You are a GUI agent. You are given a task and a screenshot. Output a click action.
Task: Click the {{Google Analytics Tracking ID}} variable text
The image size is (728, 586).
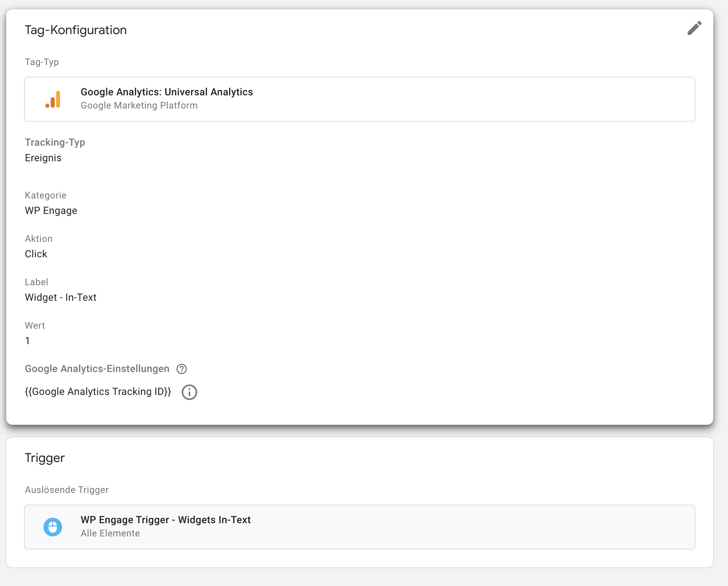click(x=98, y=392)
